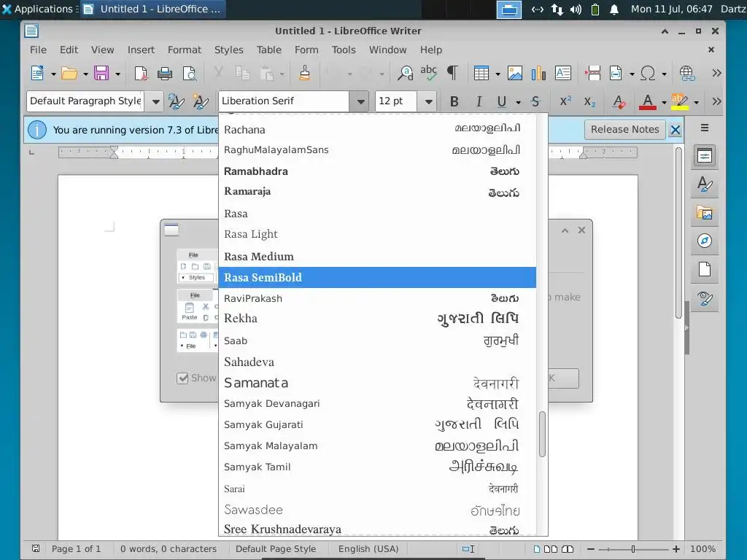Screen dimensions: 747x560
Task: Toggle Italic formatting
Action: click(x=479, y=101)
